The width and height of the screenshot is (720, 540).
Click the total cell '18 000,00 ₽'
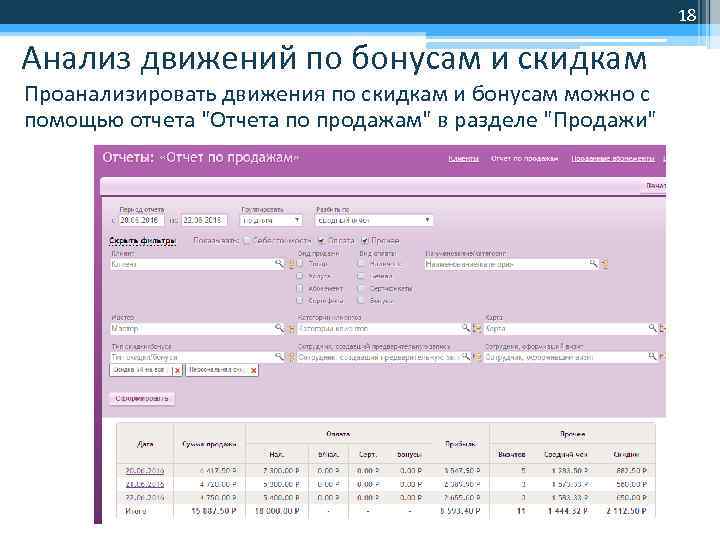(x=277, y=511)
